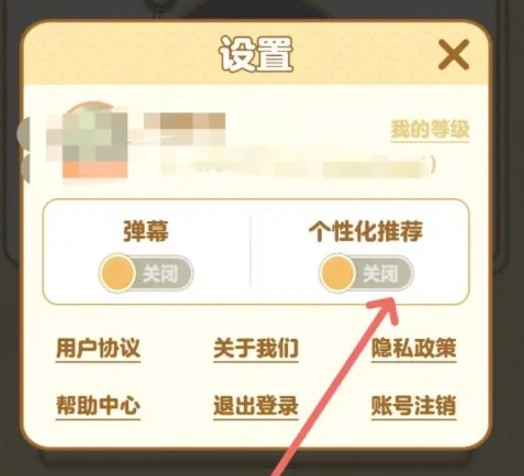This screenshot has height=476, width=524.
Task: Toggle the 个性化推荐 switch
Action: pyautogui.click(x=366, y=273)
